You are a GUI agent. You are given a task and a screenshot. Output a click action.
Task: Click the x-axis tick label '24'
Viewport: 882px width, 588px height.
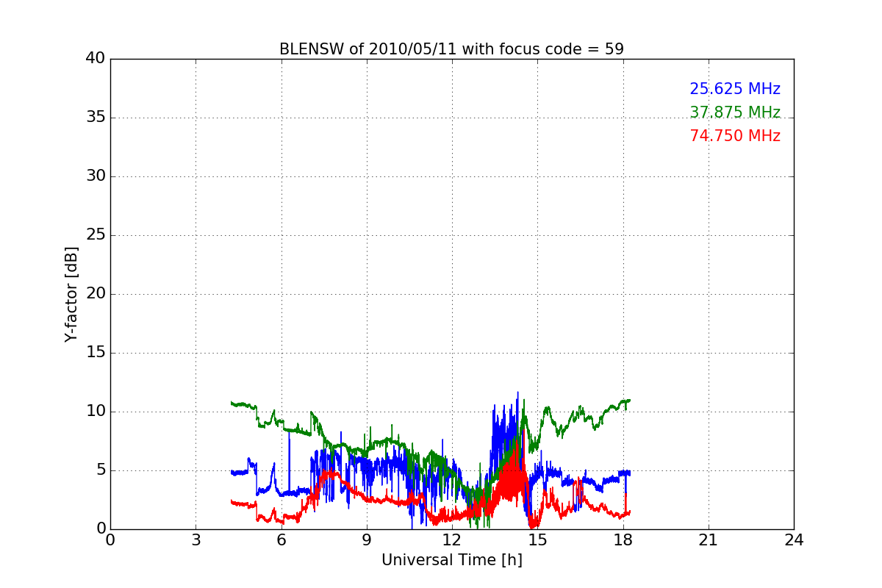(794, 539)
